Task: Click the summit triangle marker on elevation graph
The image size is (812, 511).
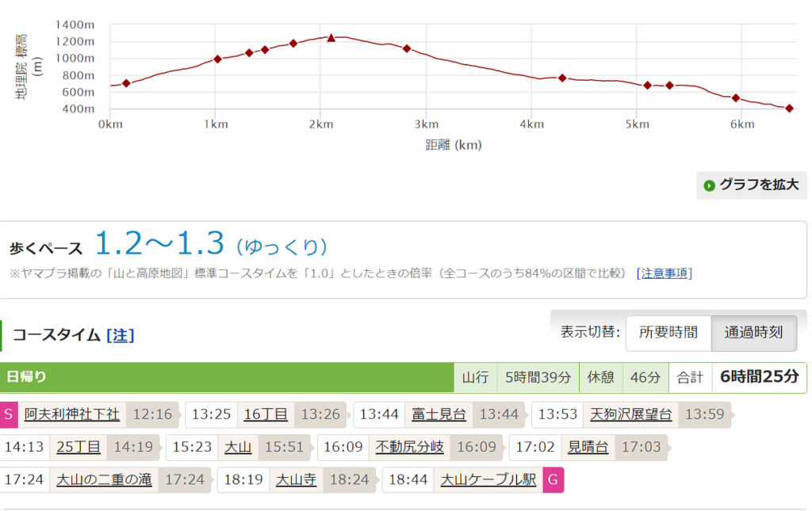Action: 331,37
